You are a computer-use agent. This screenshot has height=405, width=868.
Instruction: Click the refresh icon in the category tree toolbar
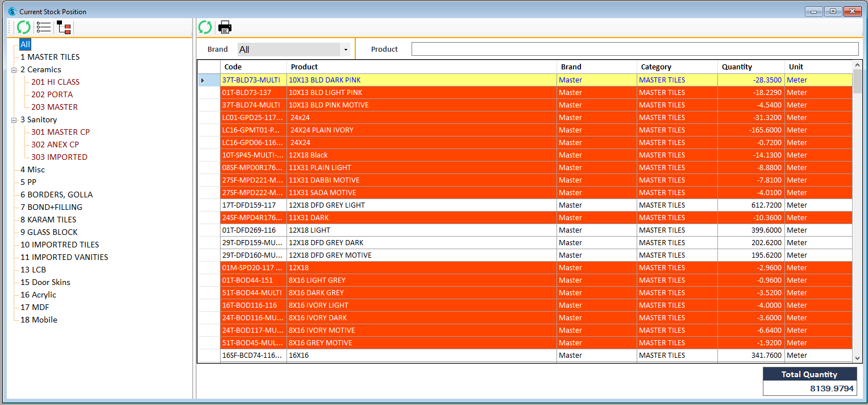pos(23,27)
